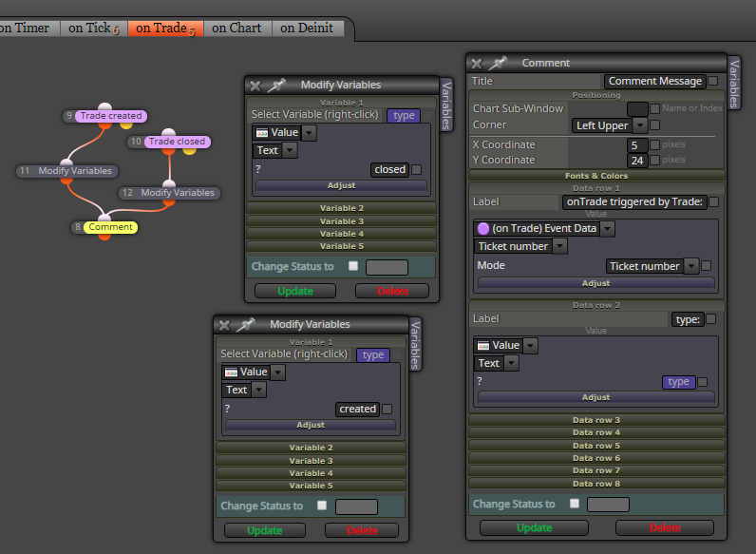
Task: Toggle checkbox next to 'created' value
Action: [387, 410]
